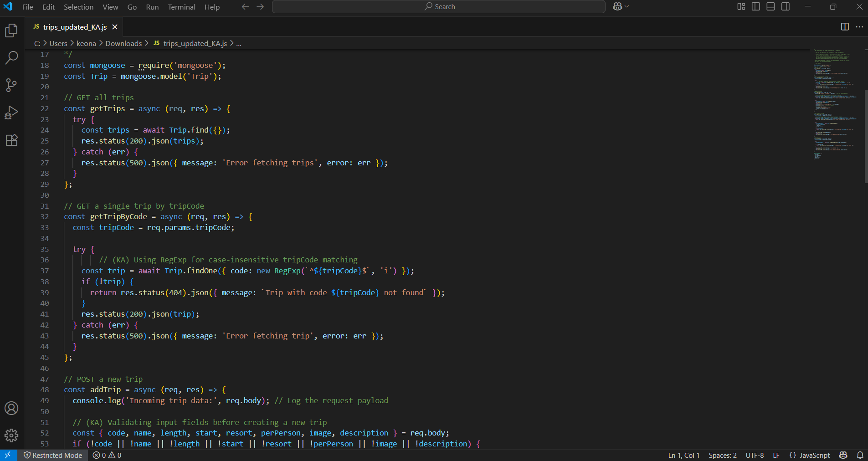Select the trips_updated_KA.js editor tab

[x=74, y=27]
